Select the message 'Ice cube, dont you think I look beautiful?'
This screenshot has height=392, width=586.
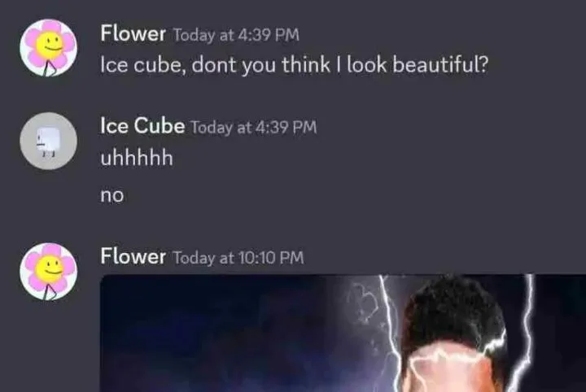click(295, 65)
